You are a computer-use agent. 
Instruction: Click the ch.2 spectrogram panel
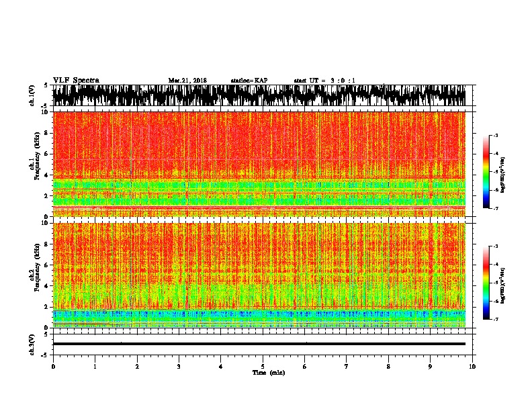coord(259,275)
